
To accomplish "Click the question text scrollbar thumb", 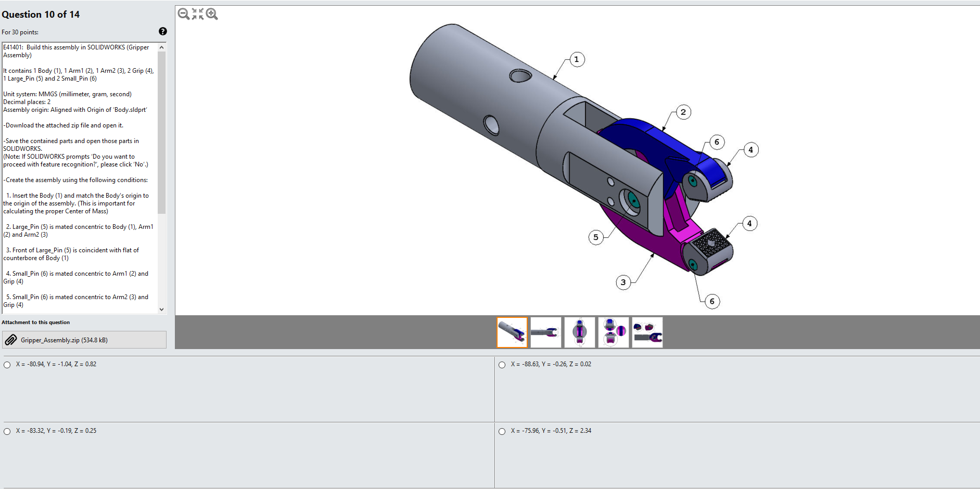I will click(162, 133).
